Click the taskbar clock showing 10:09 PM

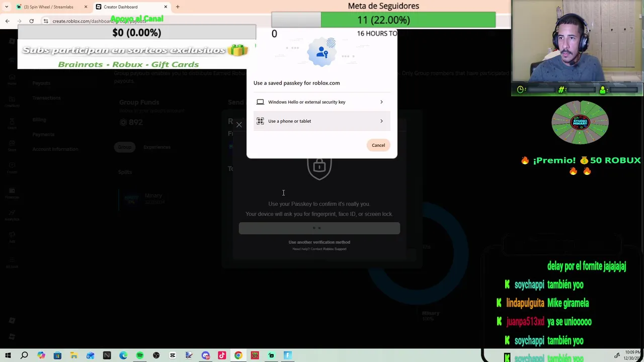coord(633,355)
